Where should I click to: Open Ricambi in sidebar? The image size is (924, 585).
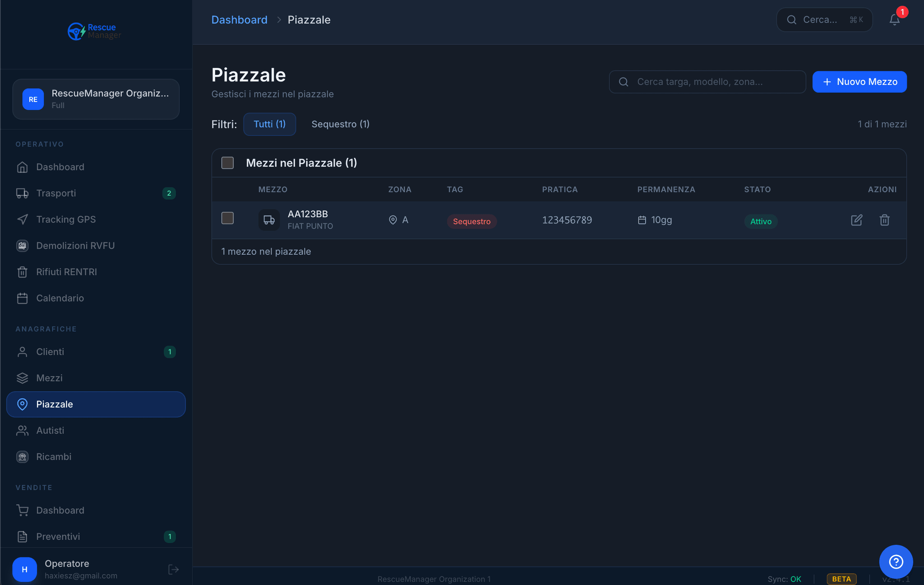(54, 457)
